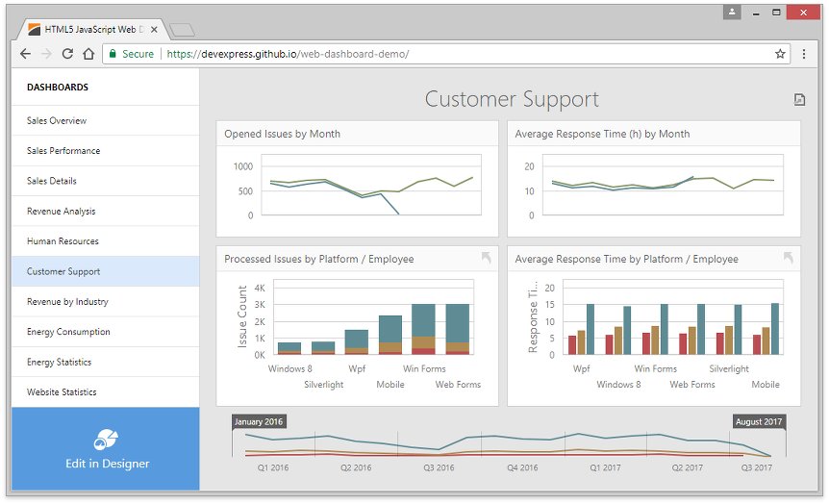
Task: Click the drill-up arrow on Average Response Time by Platform chart
Action: coord(789,258)
